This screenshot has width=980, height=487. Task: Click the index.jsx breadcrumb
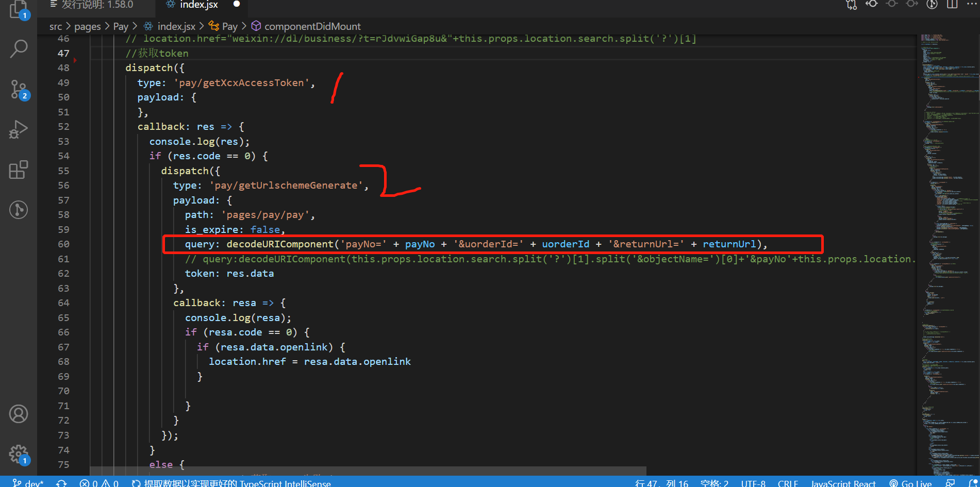click(170, 26)
